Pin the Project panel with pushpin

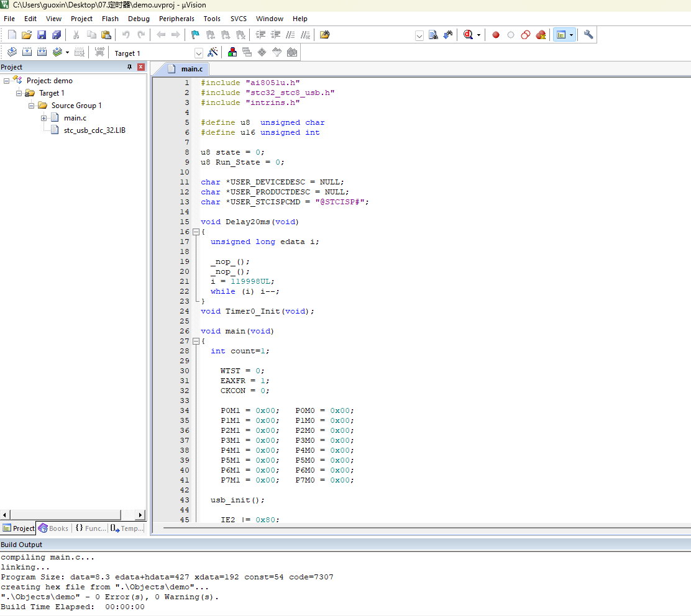coord(130,67)
